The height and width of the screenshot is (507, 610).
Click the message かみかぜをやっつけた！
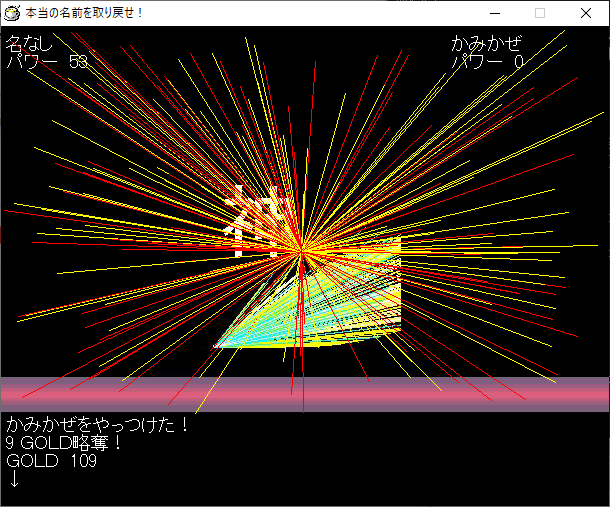point(97,425)
